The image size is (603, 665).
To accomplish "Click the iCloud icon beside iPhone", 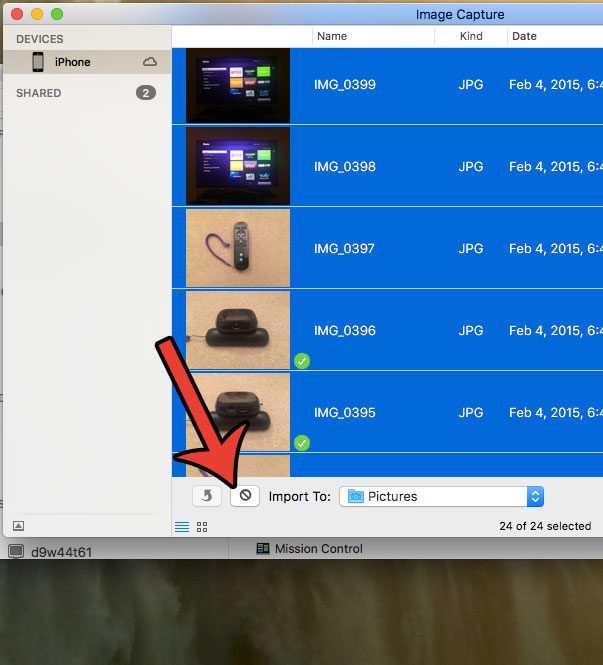I will [x=150, y=62].
